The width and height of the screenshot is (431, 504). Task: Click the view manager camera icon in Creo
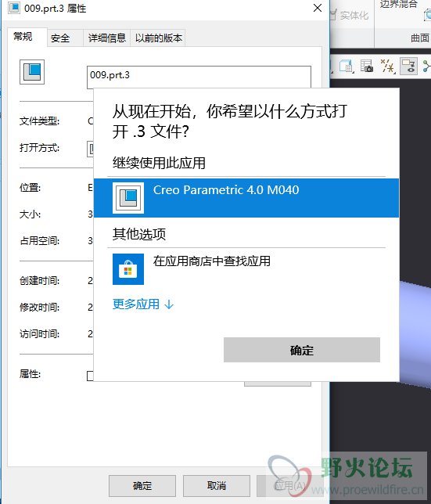(x=366, y=66)
